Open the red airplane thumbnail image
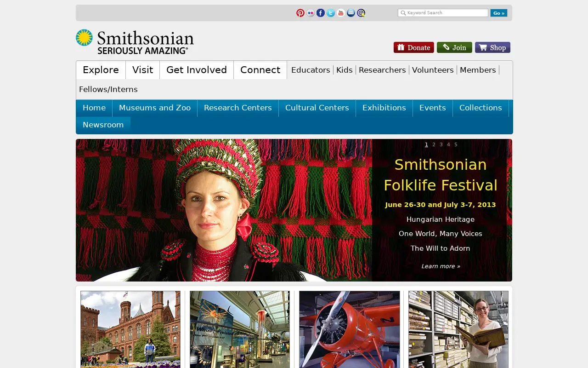This screenshot has width=588, height=368. (x=350, y=329)
